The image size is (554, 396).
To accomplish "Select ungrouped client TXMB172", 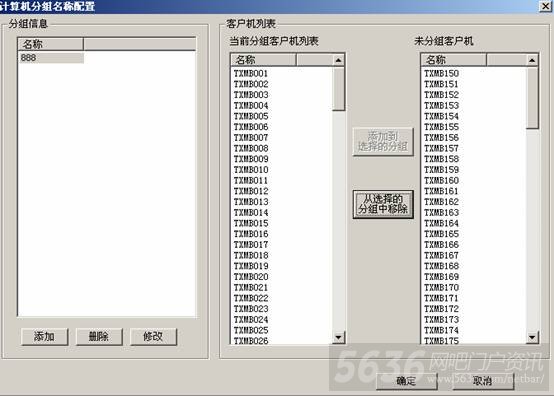I will (x=441, y=309).
